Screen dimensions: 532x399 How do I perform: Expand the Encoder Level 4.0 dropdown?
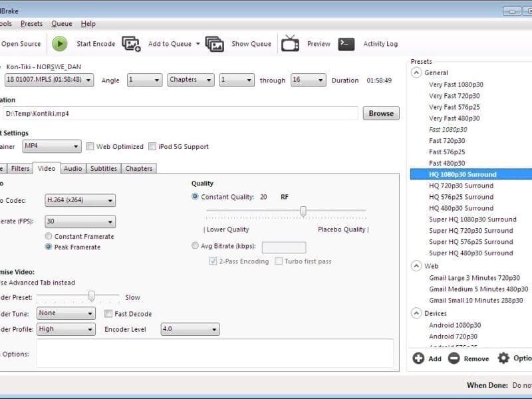(x=190, y=329)
